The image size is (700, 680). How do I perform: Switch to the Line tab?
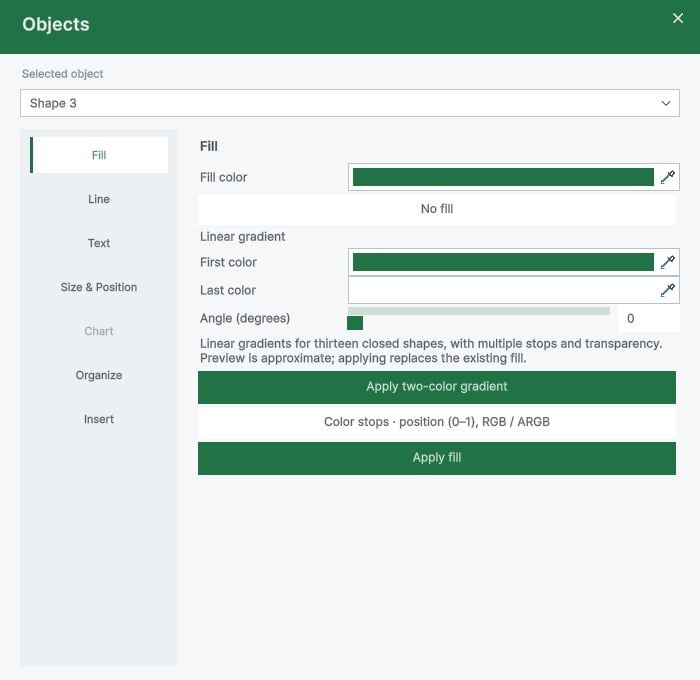[99, 199]
